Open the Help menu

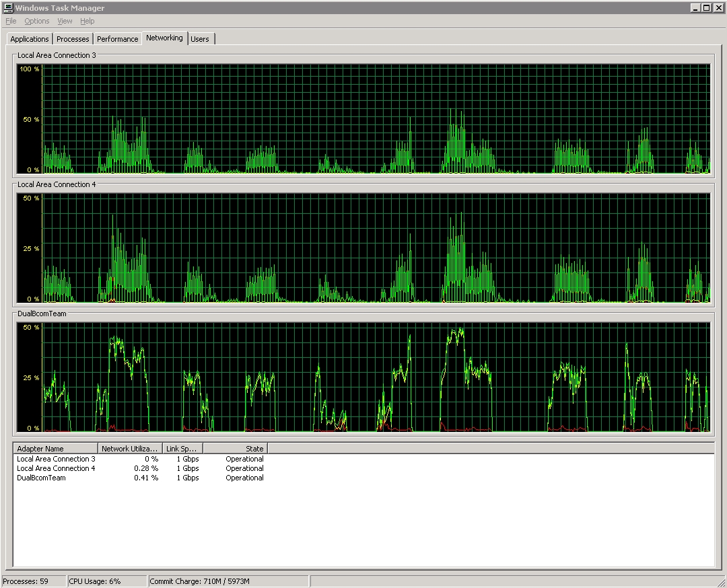(x=87, y=21)
